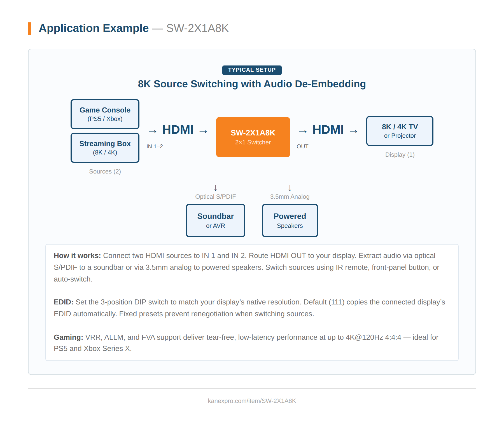
Task: Click the OUT port label
Action: coord(302,146)
